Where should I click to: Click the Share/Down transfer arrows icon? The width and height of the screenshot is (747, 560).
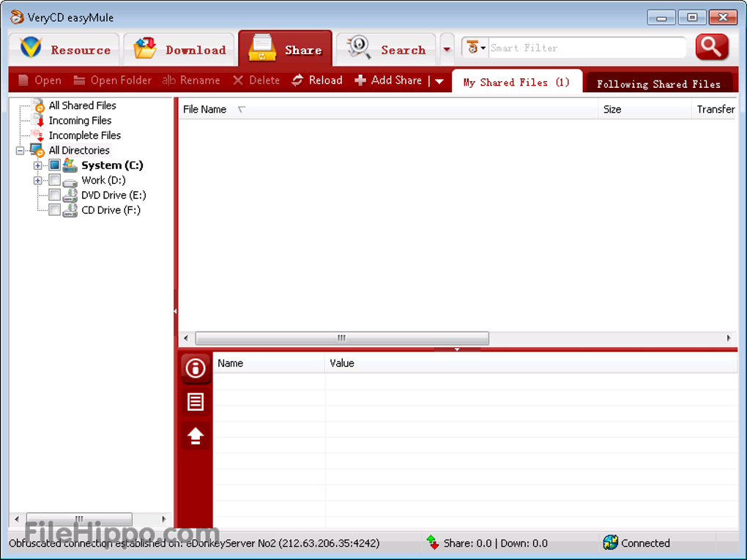[433, 542]
